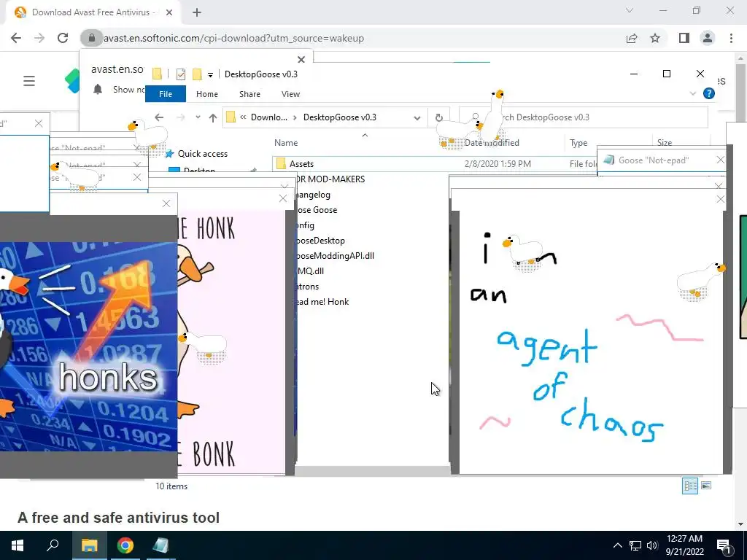Viewport: 747px width, 560px height.
Task: Open the Action Center notifications
Action: (724, 545)
